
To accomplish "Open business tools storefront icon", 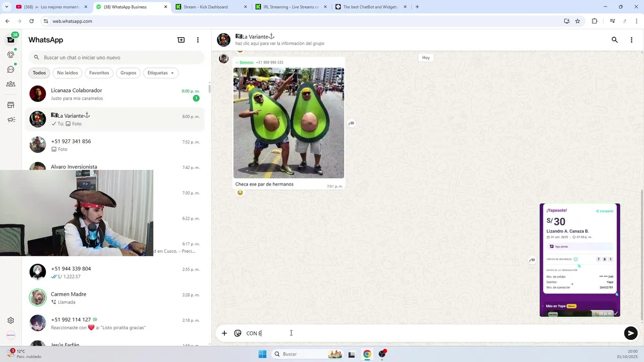I will 11,105.
